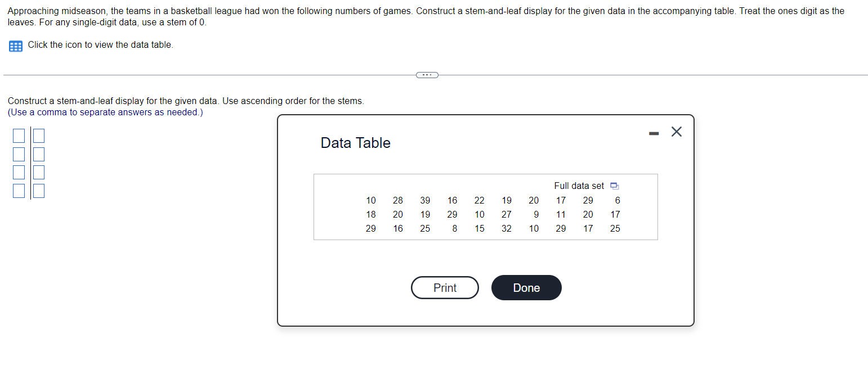868x370 pixels.
Task: Click the first leaf answer box
Action: [x=38, y=136]
